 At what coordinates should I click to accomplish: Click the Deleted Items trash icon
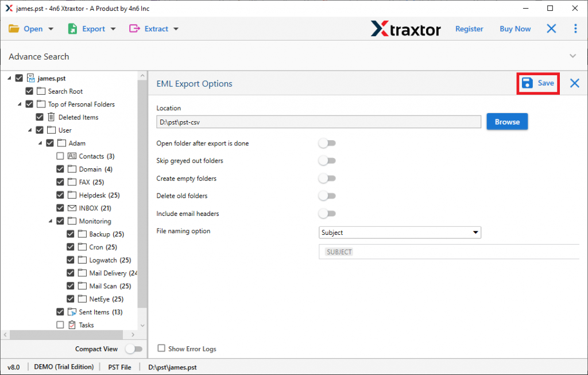coord(51,117)
